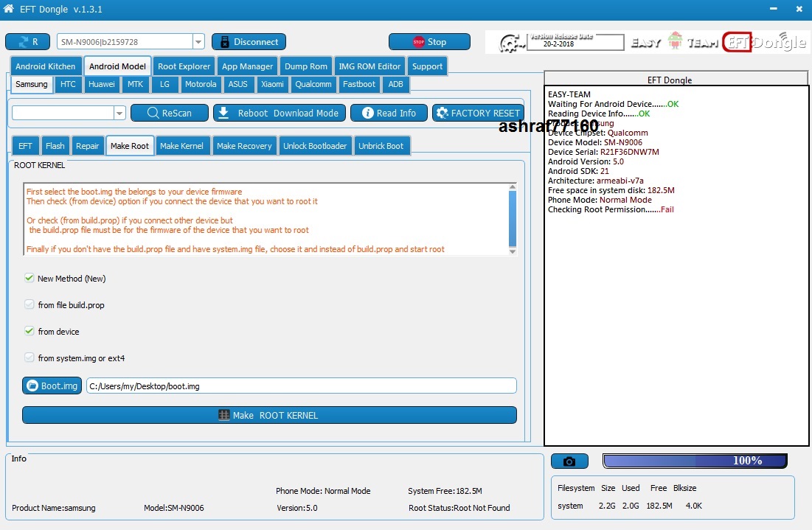Select the Fastboot tab

(359, 84)
